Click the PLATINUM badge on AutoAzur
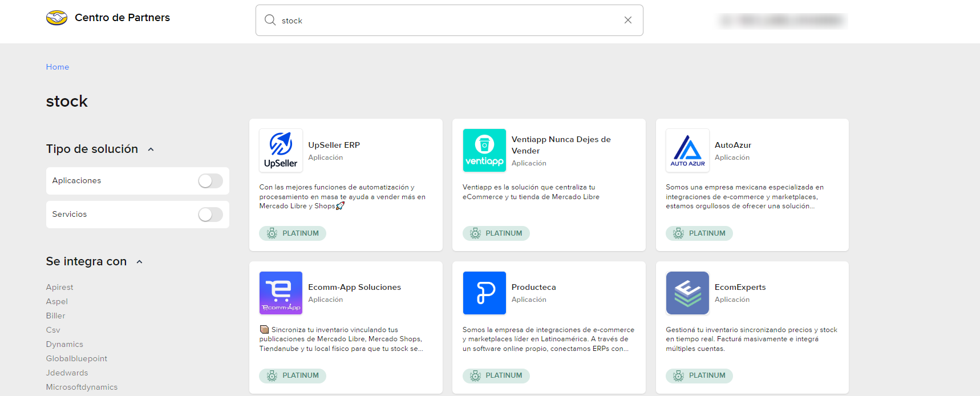Viewport: 980px width, 396px height. pyautogui.click(x=699, y=233)
